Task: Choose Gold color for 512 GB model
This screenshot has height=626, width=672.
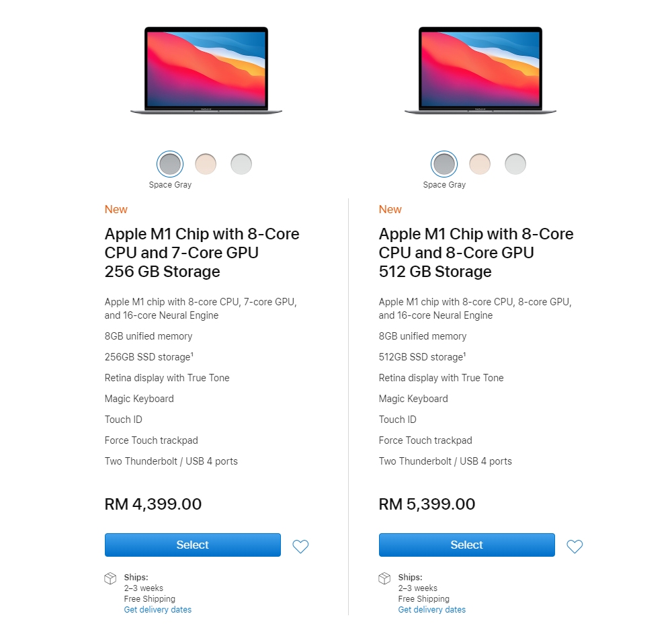Action: tap(480, 163)
